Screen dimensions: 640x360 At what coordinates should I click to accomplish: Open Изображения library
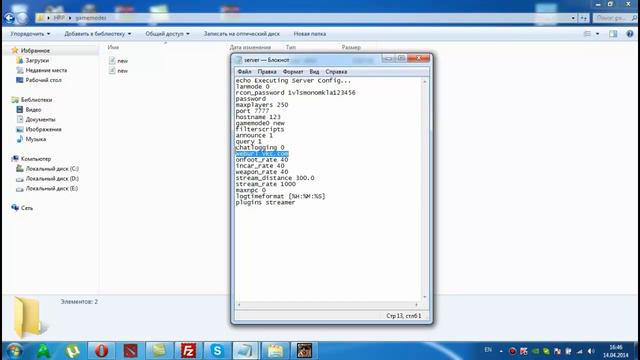point(43,129)
